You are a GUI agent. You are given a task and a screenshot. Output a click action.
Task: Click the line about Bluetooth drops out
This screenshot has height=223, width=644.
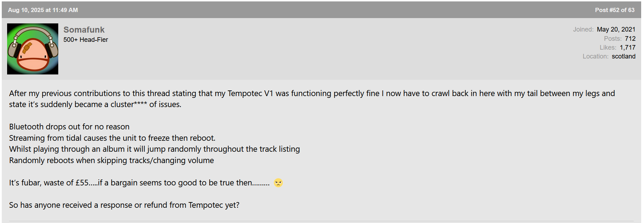click(x=69, y=127)
